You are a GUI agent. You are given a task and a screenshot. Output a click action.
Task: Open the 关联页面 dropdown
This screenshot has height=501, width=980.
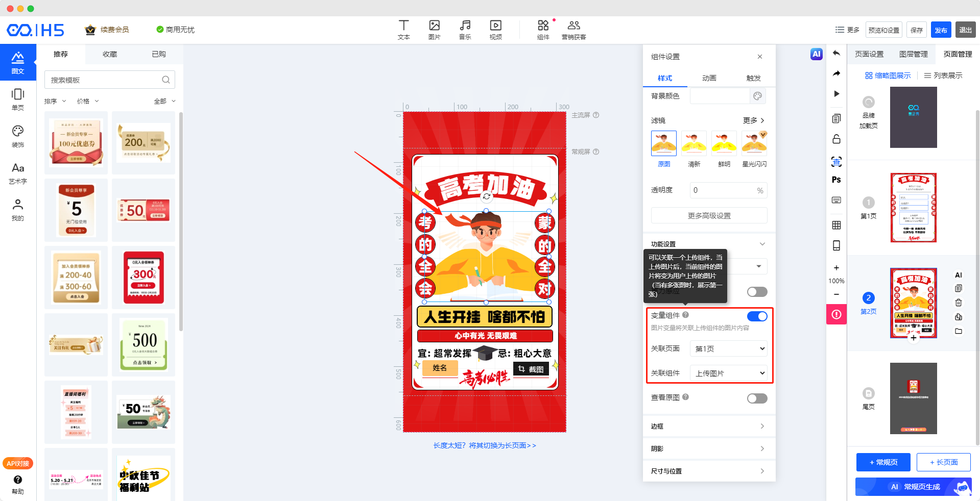(x=728, y=348)
